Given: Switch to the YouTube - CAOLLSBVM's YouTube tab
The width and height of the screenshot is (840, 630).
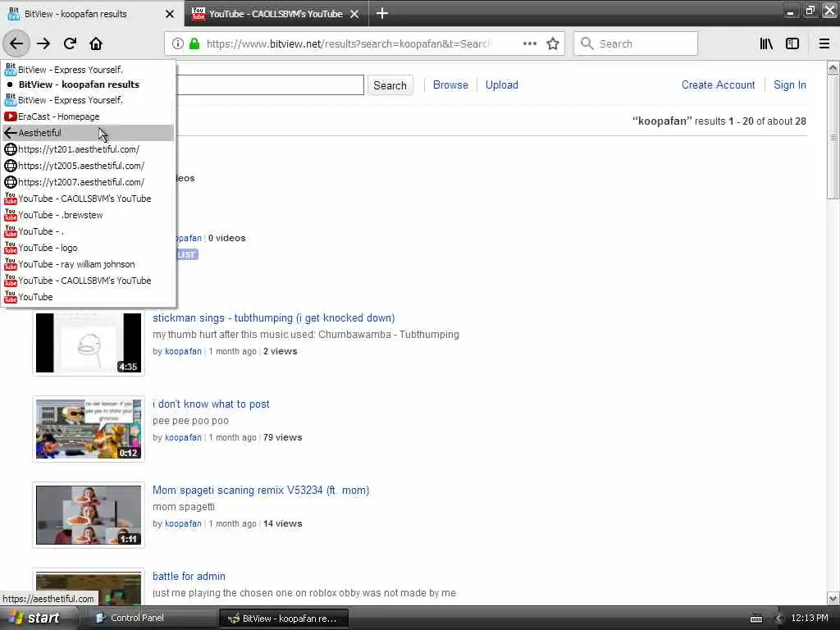Looking at the screenshot, I should pos(276,13).
